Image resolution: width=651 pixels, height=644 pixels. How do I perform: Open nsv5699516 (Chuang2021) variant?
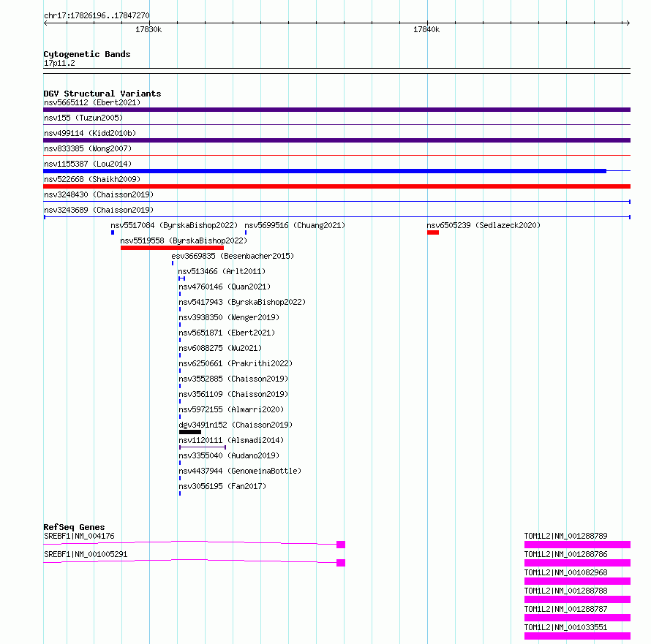click(295, 225)
